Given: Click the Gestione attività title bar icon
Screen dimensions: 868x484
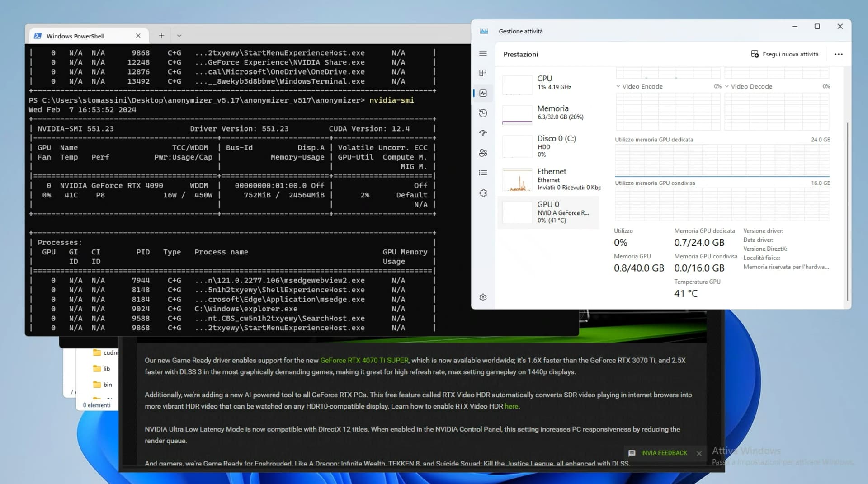Looking at the screenshot, I should click(x=484, y=31).
